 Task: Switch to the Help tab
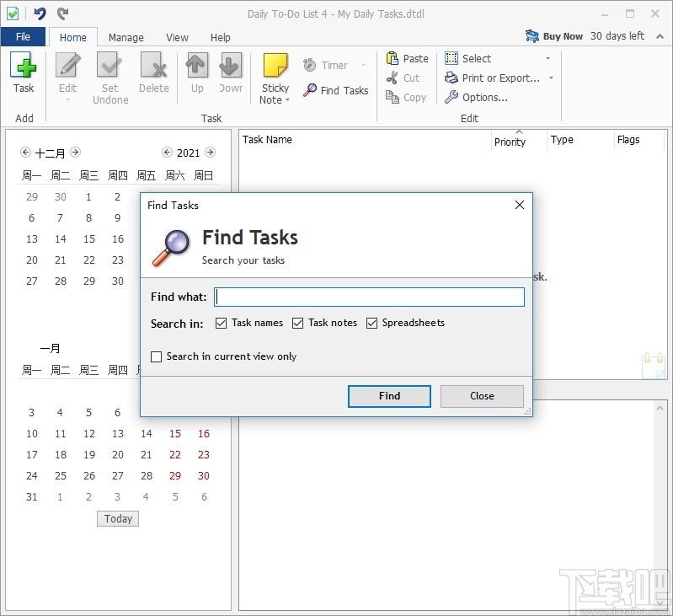pos(220,38)
